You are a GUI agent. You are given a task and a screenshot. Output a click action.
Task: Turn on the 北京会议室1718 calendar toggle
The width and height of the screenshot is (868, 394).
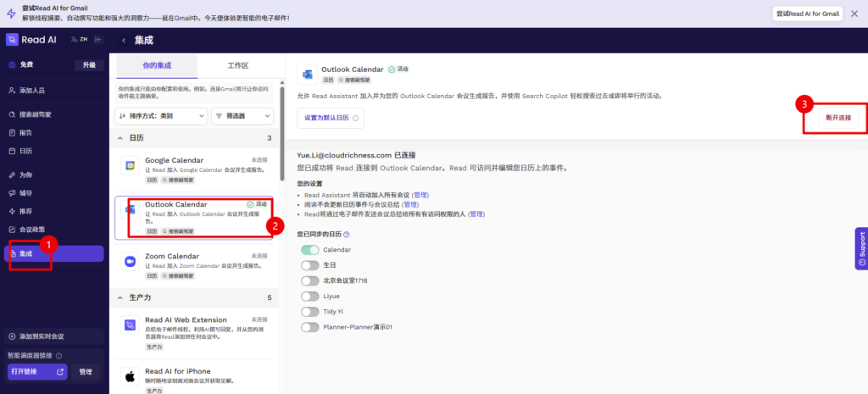[x=309, y=280]
